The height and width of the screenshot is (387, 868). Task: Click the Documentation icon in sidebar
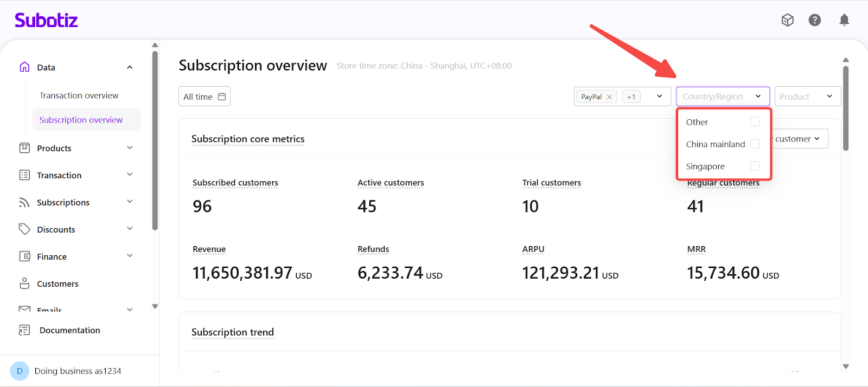coord(24,330)
